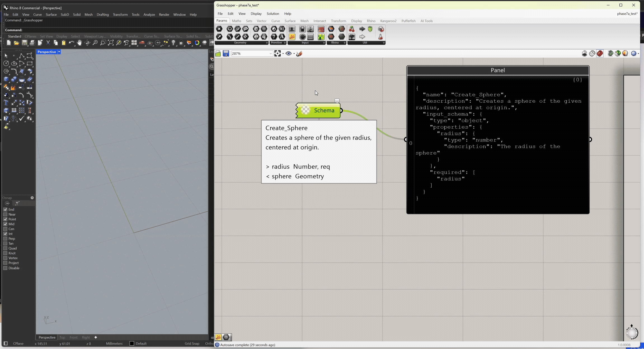Switch to the Top viewport tab
This screenshot has height=349, width=644.
tap(62, 337)
